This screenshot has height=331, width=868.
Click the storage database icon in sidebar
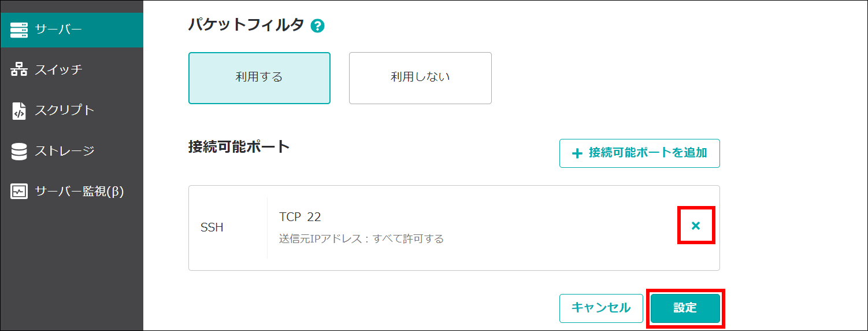tap(19, 151)
